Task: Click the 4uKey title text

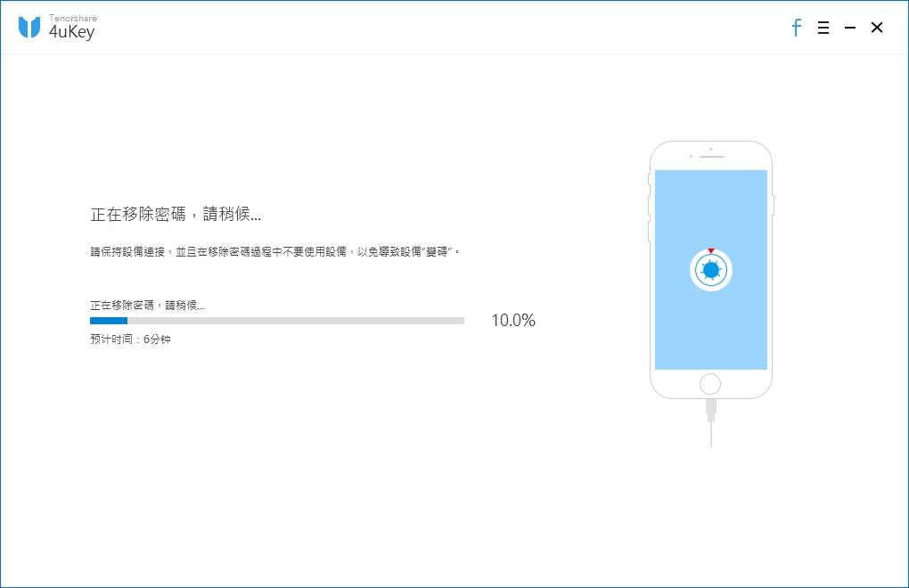Action: coord(71,32)
